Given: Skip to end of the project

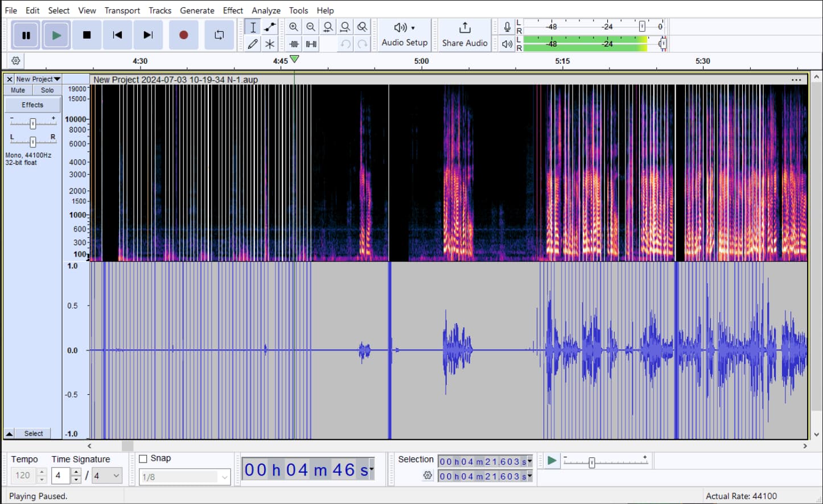Looking at the screenshot, I should 148,35.
